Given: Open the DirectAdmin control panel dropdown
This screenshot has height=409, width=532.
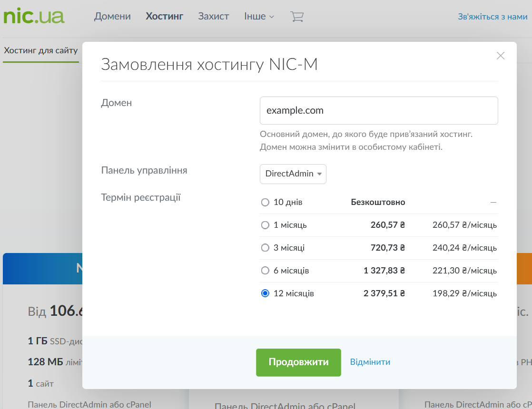Looking at the screenshot, I should click(x=293, y=174).
